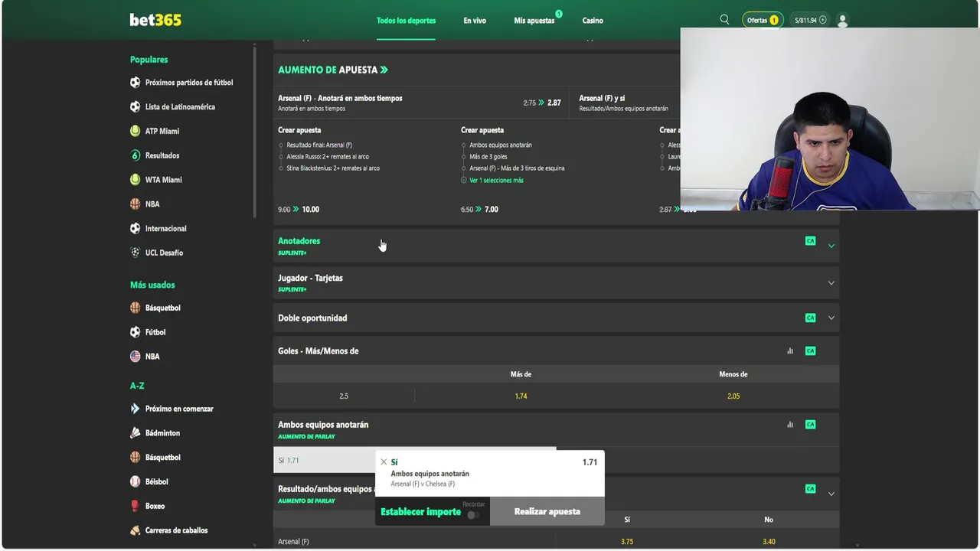Click US flag icon beside NBA

coord(136,357)
